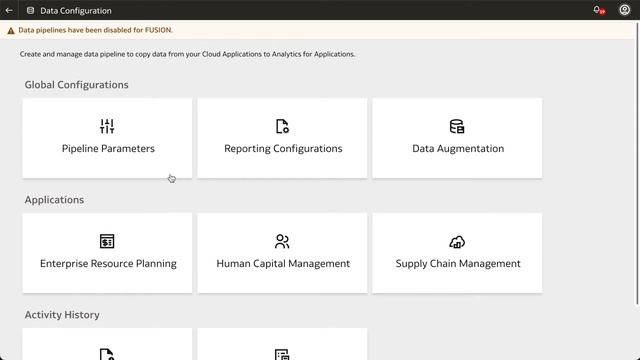This screenshot has width=640, height=360.
Task: Click the warning triangle icon in banner
Action: point(11,31)
